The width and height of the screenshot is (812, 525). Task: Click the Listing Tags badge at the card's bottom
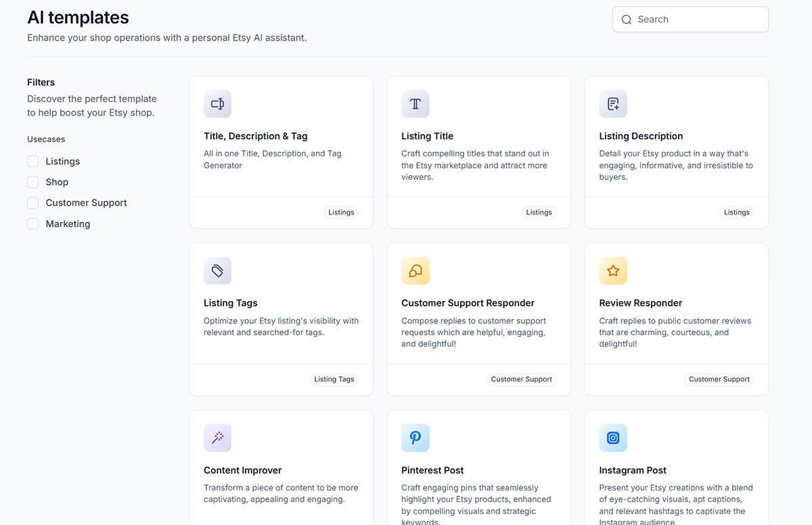pos(334,380)
